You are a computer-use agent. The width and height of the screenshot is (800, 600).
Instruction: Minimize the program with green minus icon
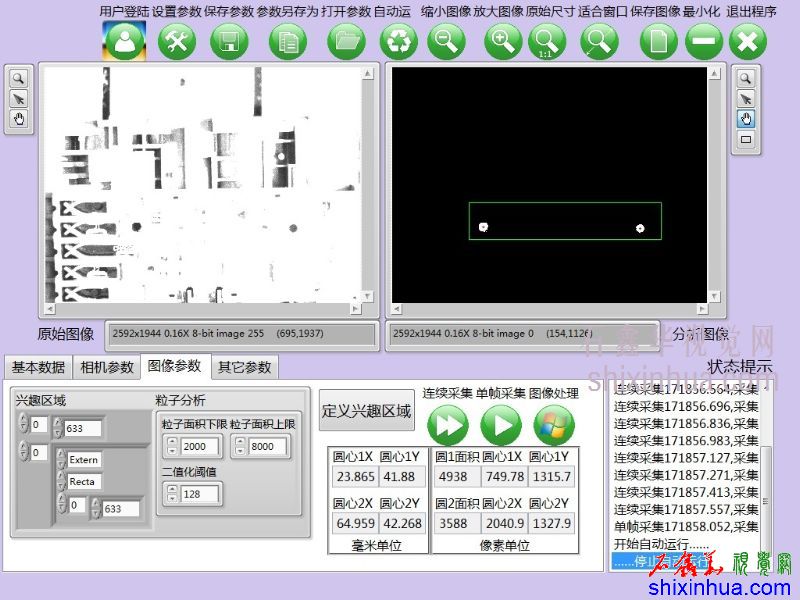pos(704,42)
